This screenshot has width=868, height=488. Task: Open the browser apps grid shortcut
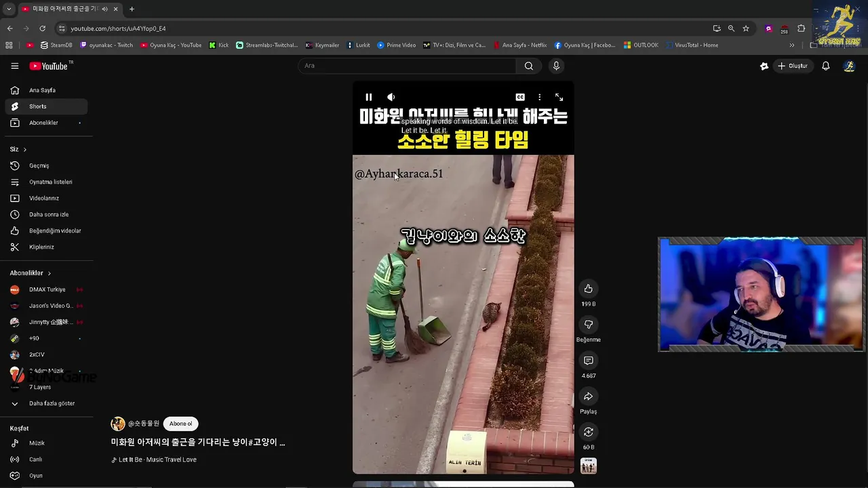point(9,45)
